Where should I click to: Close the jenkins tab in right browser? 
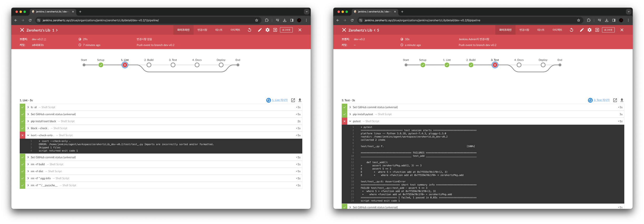[395, 12]
